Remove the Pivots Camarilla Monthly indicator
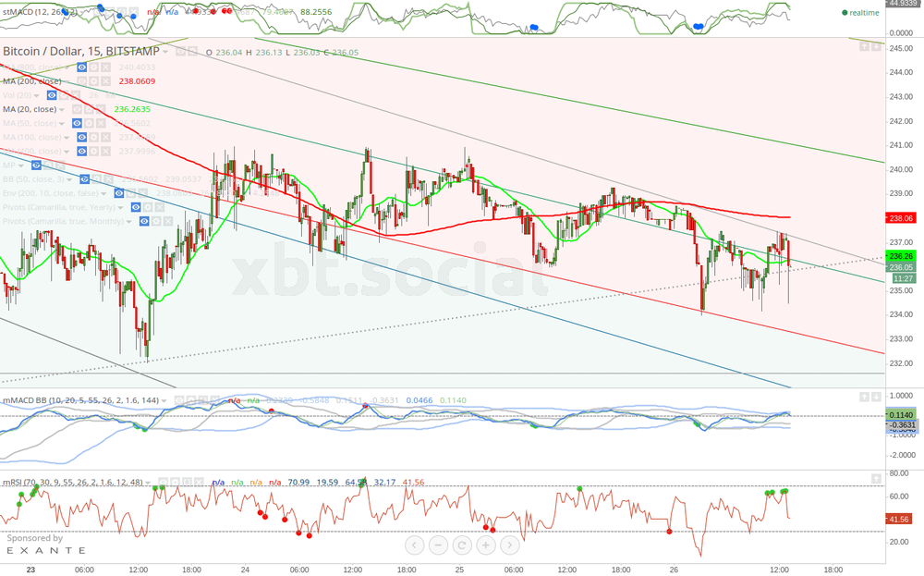The height and width of the screenshot is (576, 924). pos(168,221)
